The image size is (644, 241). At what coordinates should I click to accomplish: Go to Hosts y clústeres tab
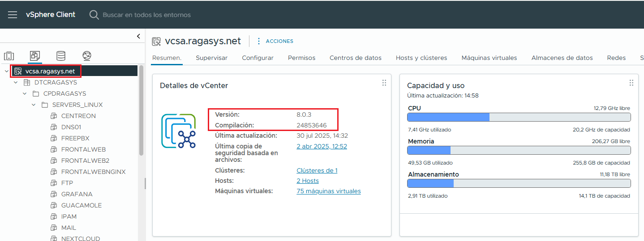(421, 58)
